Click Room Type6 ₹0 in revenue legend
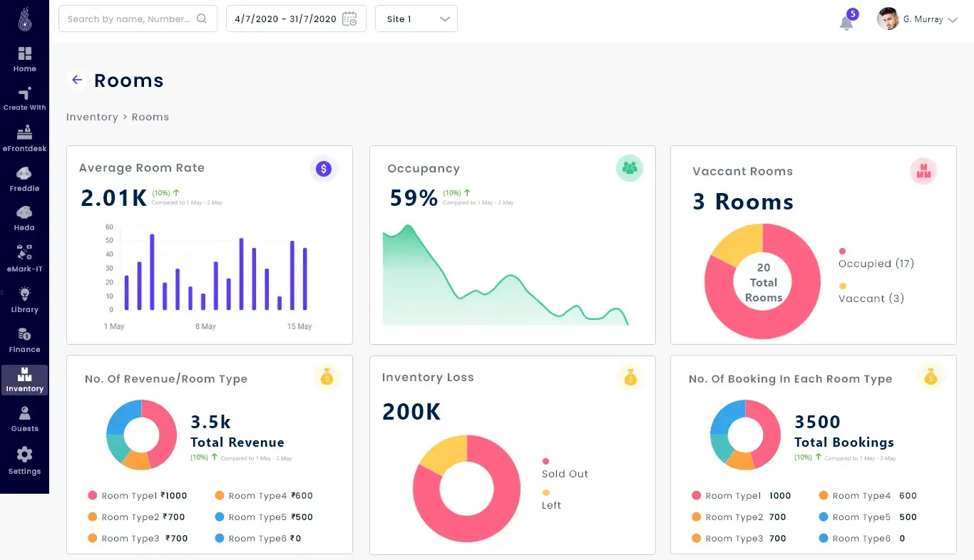The width and height of the screenshot is (974, 560). [x=258, y=539]
